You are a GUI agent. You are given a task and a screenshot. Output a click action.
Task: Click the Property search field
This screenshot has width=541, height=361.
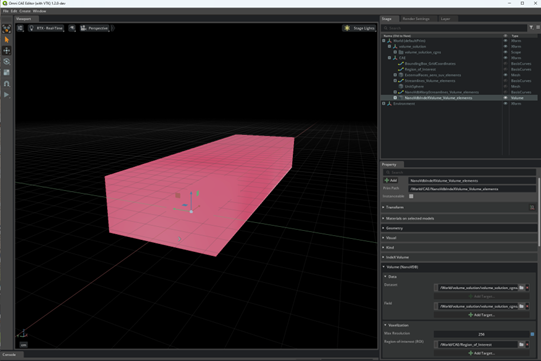click(x=459, y=172)
